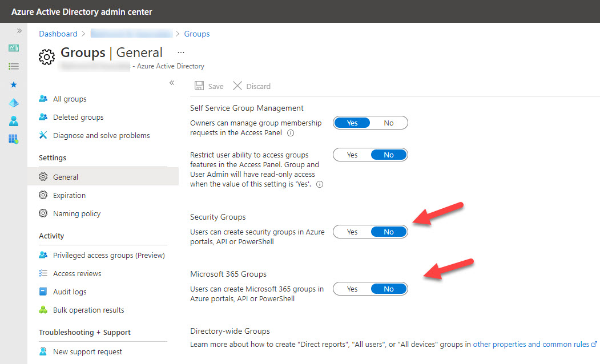Click the Activity section header
600x364 pixels.
coord(51,236)
